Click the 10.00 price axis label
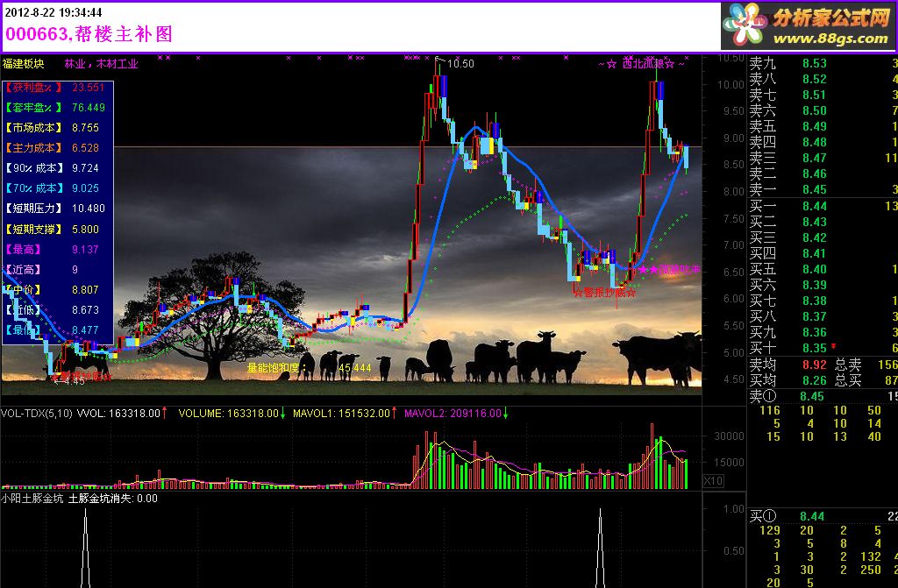This screenshot has width=898, height=588. tap(731, 85)
